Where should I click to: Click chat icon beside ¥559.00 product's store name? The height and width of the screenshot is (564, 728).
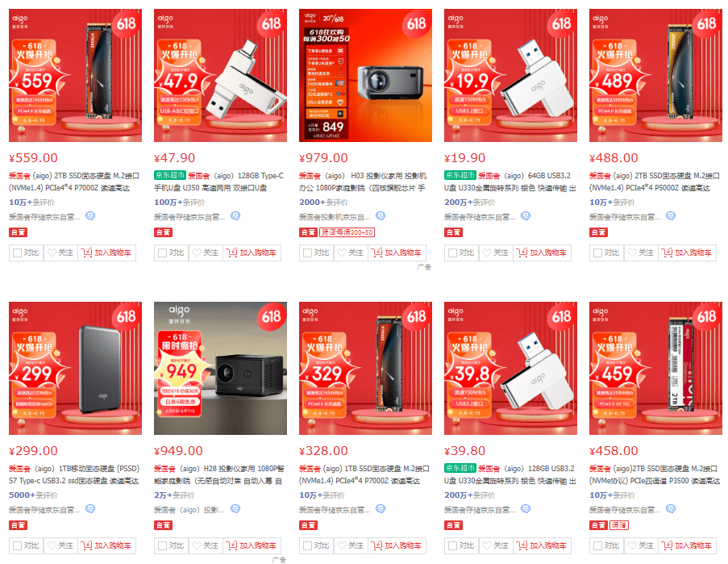90,216
